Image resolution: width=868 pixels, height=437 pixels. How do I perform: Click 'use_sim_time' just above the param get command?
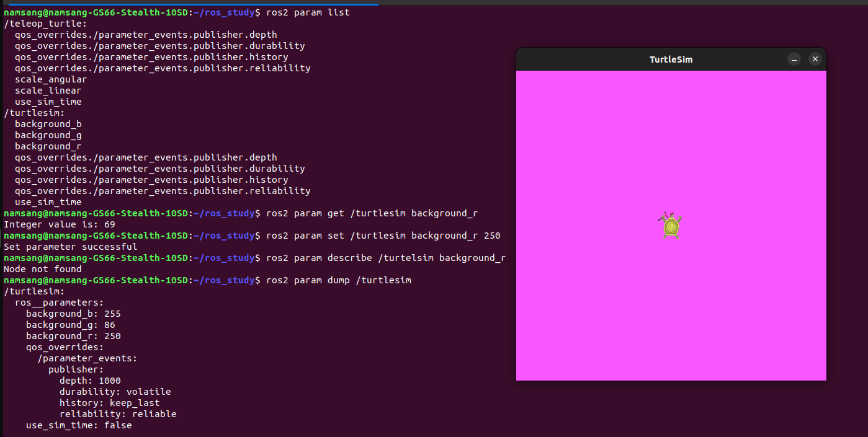(x=48, y=202)
